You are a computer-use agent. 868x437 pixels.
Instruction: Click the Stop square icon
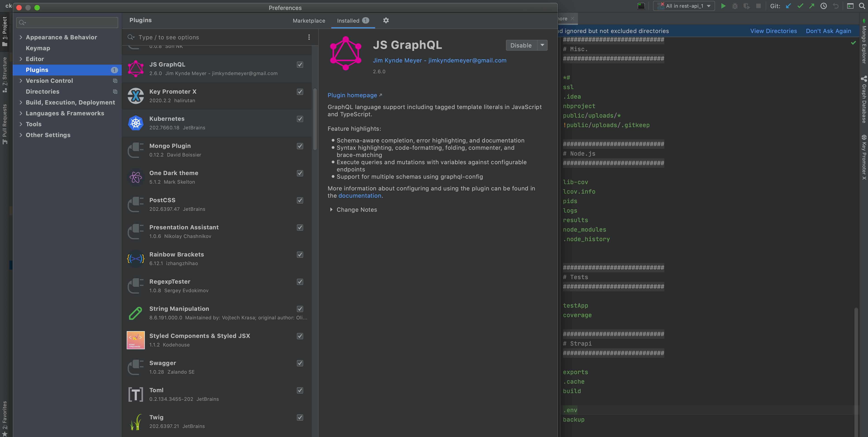(x=758, y=6)
